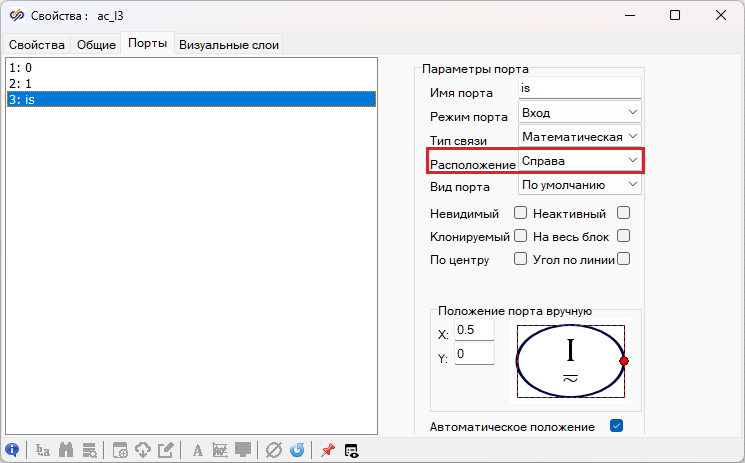Enable the Невидимый checkbox
Screen dimensions: 745x463
(520, 212)
